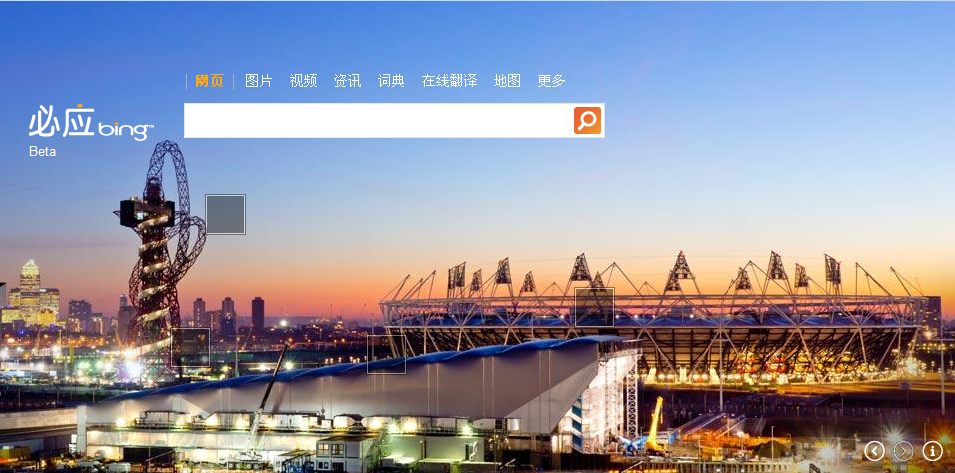Switch to the 图片 images tab
Image resolution: width=955 pixels, height=473 pixels.
coord(259,81)
